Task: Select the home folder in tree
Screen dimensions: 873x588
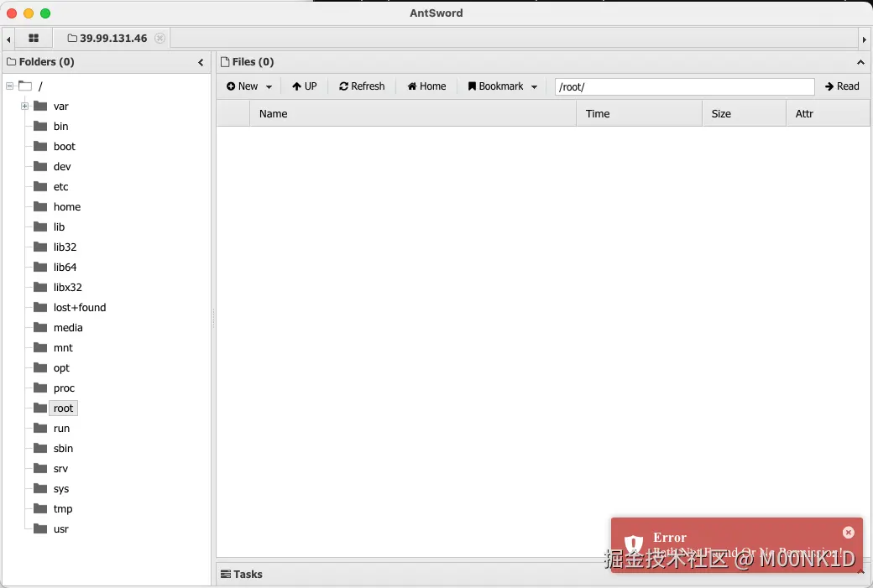Action: [x=67, y=207]
